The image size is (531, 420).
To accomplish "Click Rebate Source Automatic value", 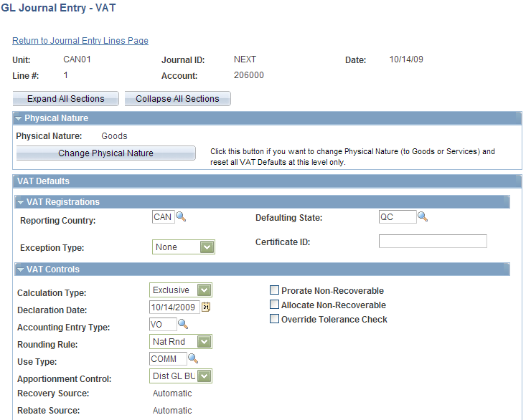I will [x=172, y=410].
